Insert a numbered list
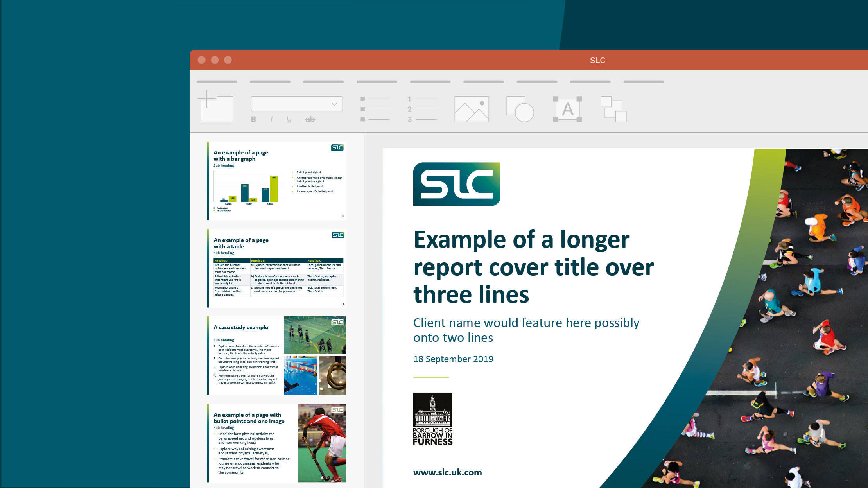Viewport: 868px width, 488px height. click(x=422, y=109)
